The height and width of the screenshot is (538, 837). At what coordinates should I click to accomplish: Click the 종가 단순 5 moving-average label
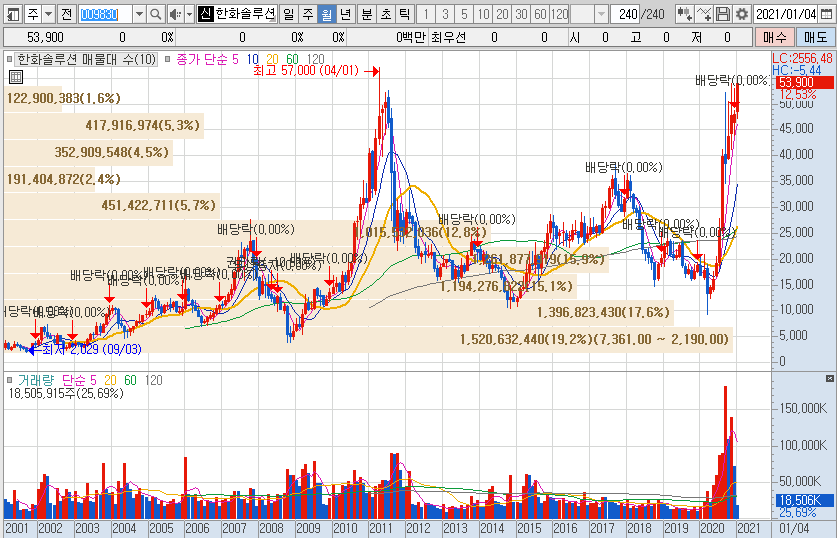[207, 59]
